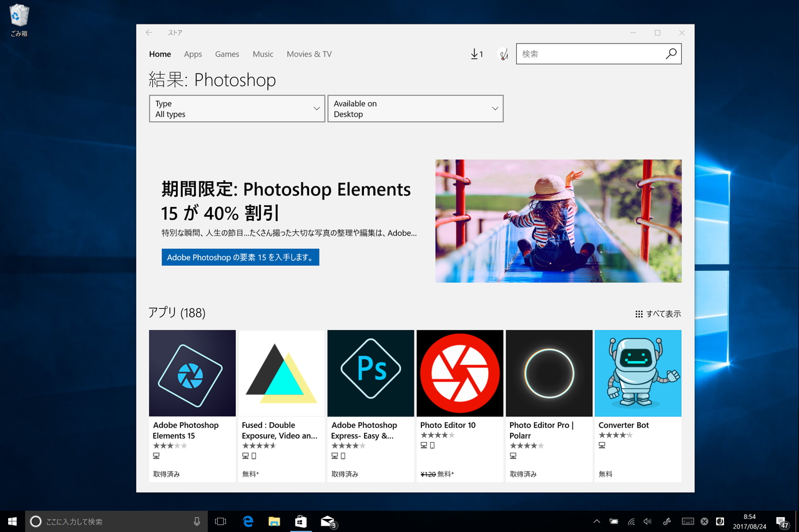Viewport: 799px width, 532px height.
Task: Go back with the back arrow
Action: point(149,32)
